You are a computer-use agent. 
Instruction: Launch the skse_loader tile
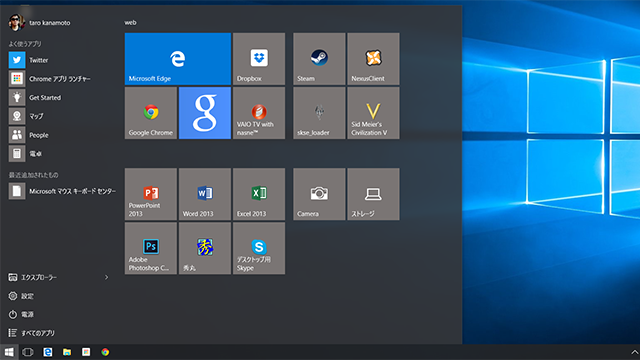point(319,113)
